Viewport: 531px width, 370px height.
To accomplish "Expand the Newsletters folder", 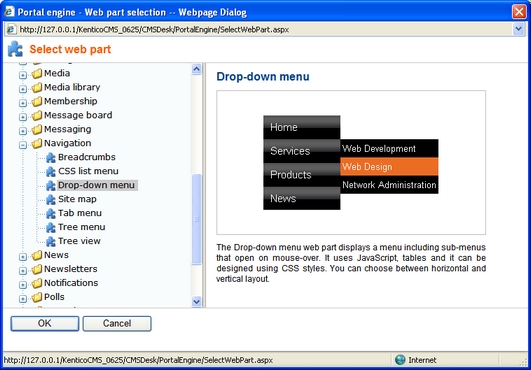I will tap(23, 270).
